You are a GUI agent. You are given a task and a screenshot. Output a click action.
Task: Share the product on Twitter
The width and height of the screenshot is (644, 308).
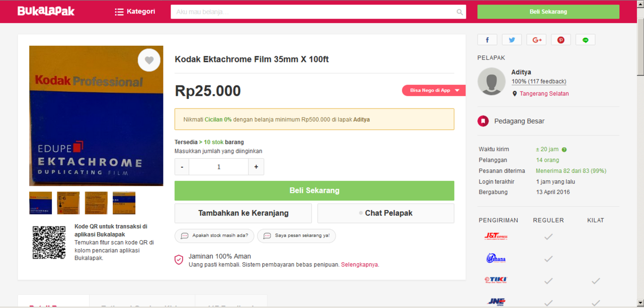click(512, 39)
